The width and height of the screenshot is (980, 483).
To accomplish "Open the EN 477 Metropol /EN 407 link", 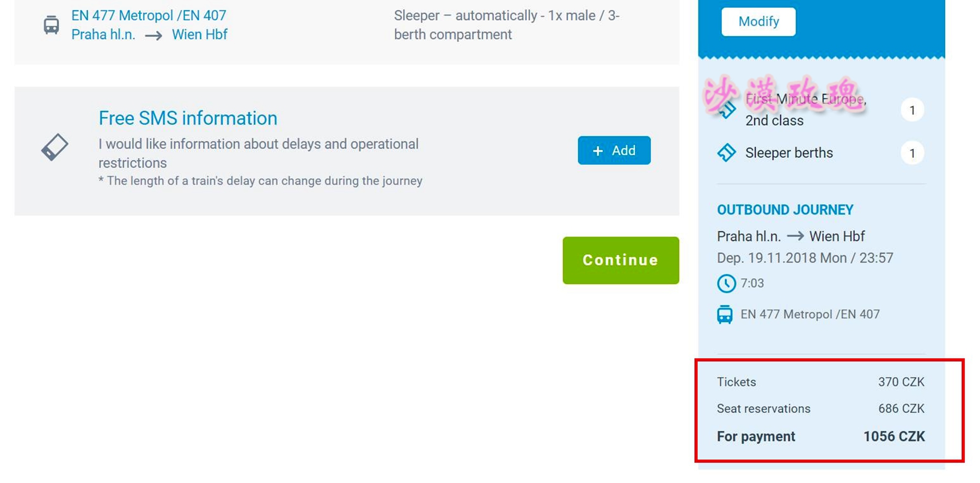I will (149, 16).
